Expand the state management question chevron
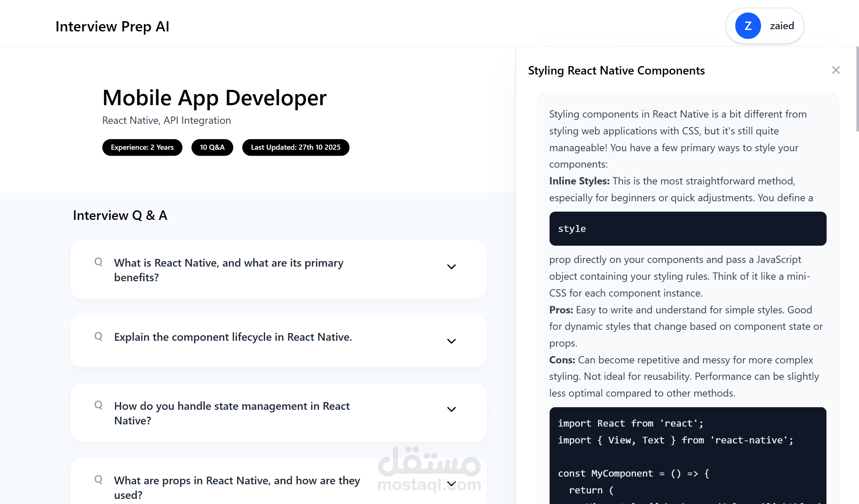This screenshot has width=859, height=504. pyautogui.click(x=451, y=409)
